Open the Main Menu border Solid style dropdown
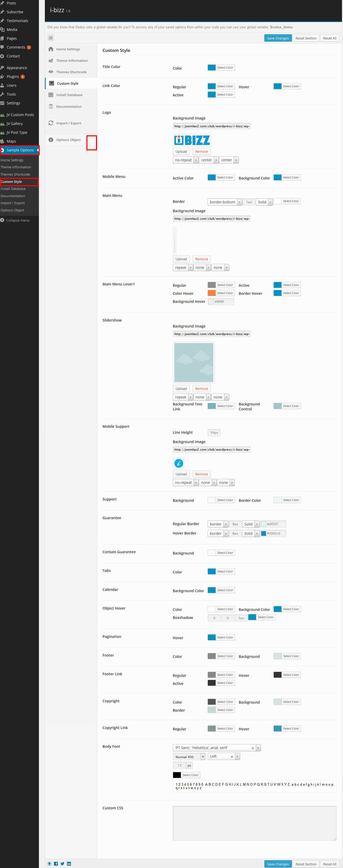Screen dimensions: 343x868 coord(264,202)
